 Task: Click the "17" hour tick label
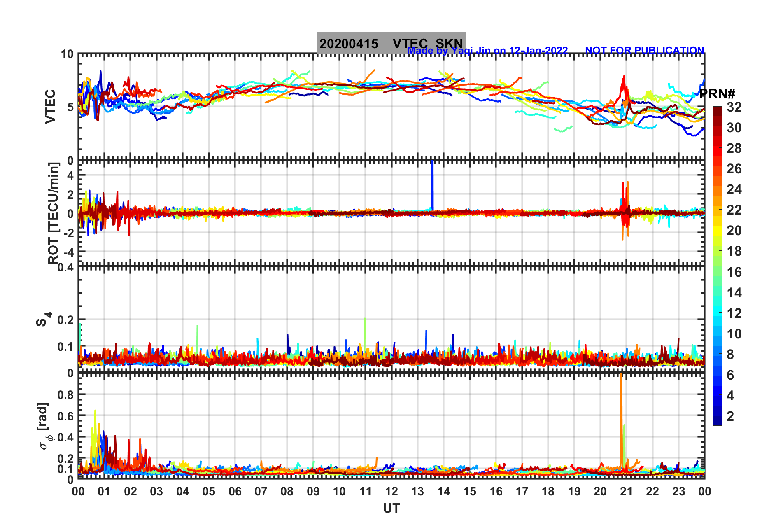click(522, 491)
